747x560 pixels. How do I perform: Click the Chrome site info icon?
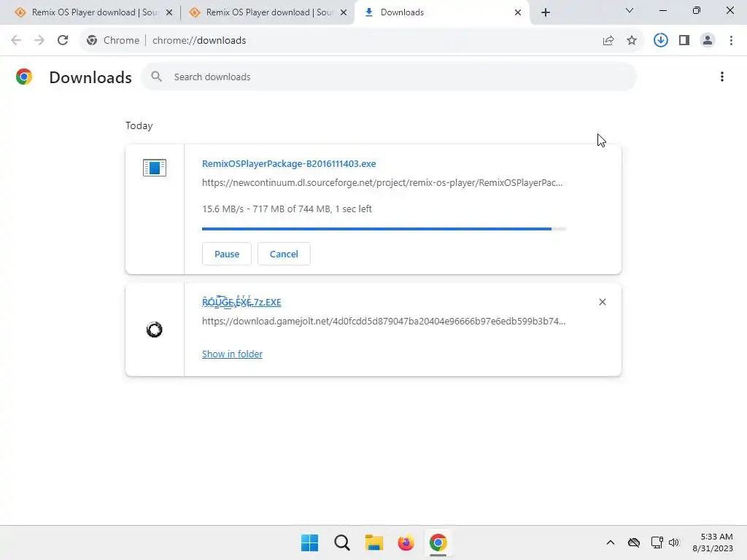pos(92,41)
